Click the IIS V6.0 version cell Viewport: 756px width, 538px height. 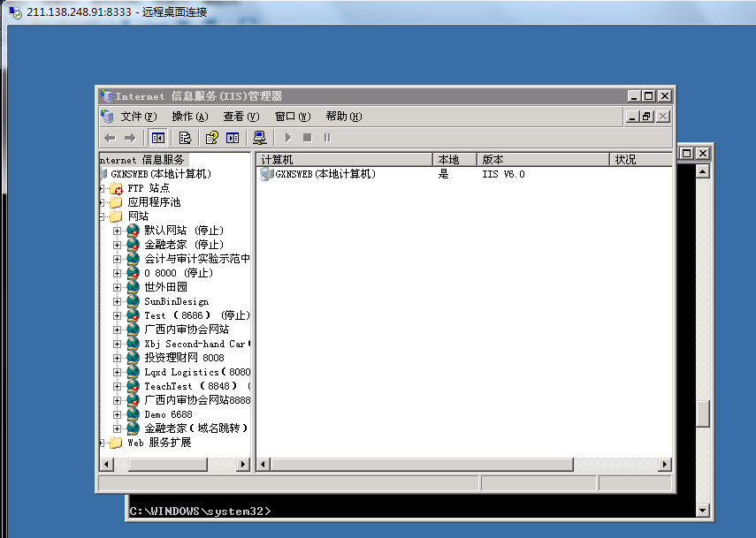[503, 174]
